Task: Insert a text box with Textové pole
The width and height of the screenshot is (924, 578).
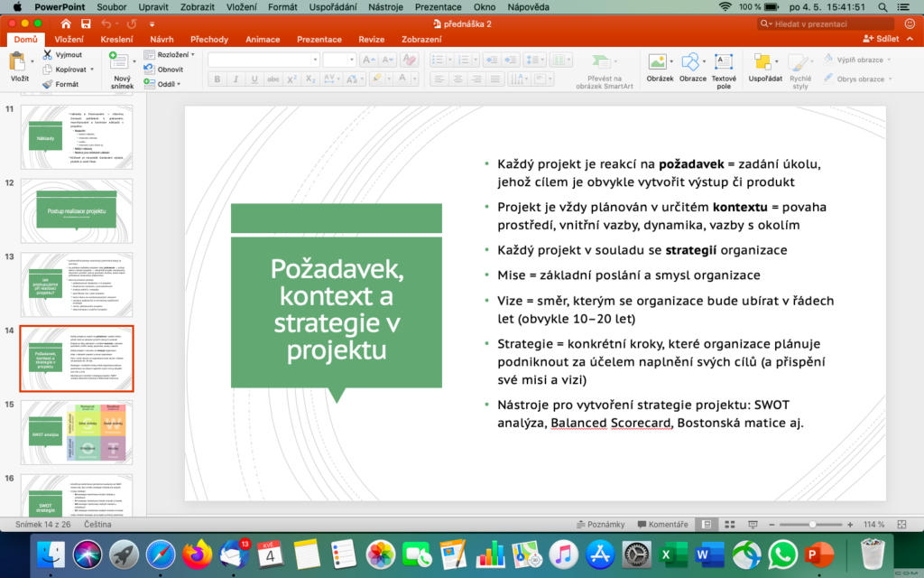Action: click(x=724, y=63)
